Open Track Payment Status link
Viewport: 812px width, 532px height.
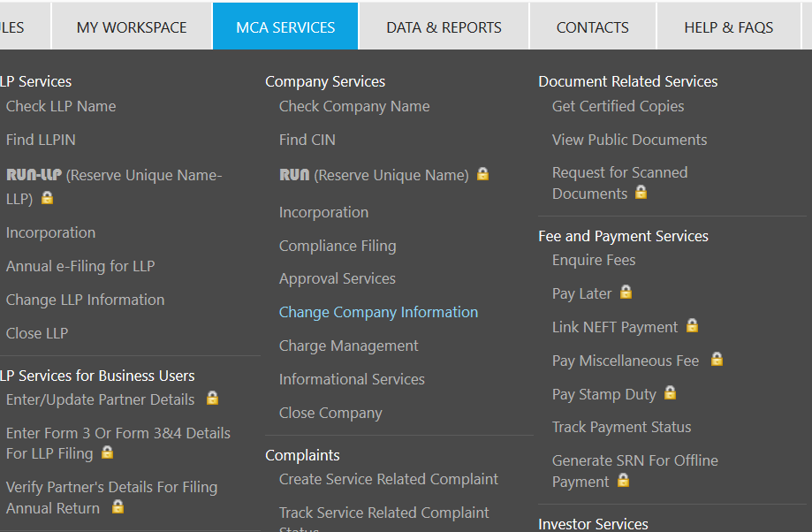[621, 427]
